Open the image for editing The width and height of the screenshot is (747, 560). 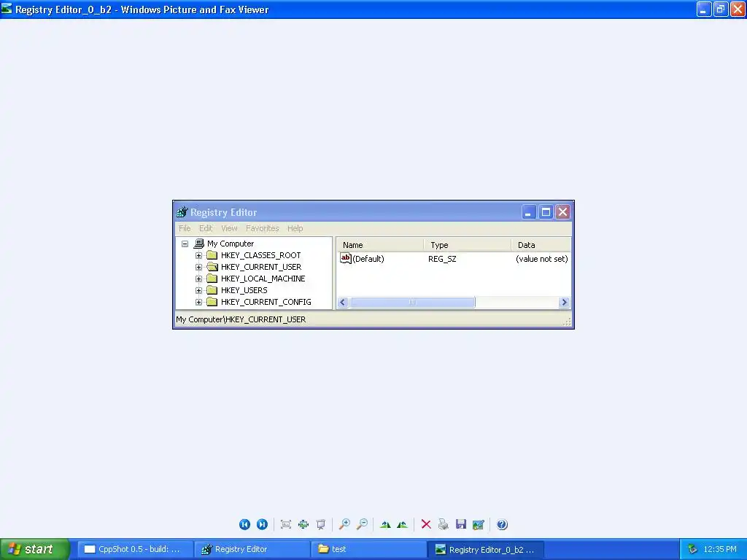(x=479, y=524)
